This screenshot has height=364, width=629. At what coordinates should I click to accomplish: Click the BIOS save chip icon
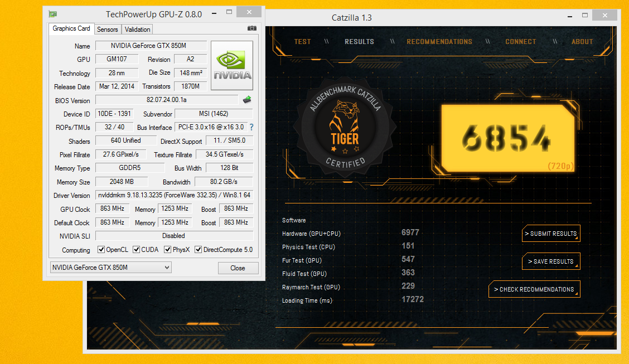pyautogui.click(x=247, y=99)
